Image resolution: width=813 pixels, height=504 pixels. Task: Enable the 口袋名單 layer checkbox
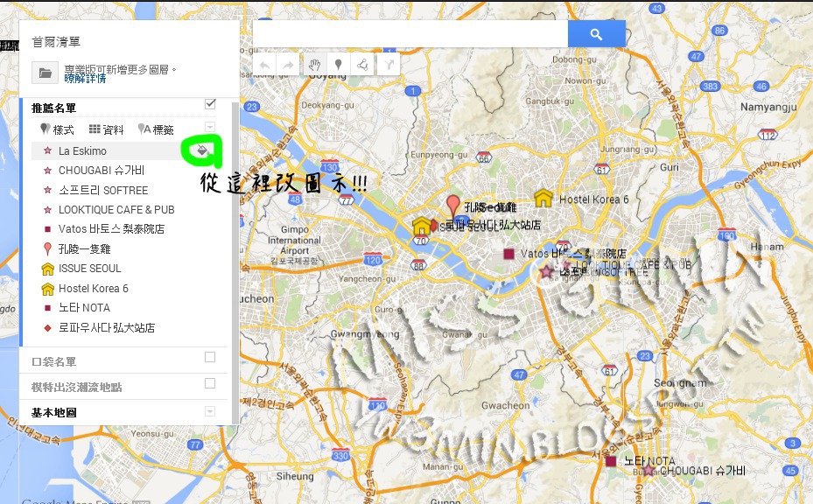tap(210, 357)
